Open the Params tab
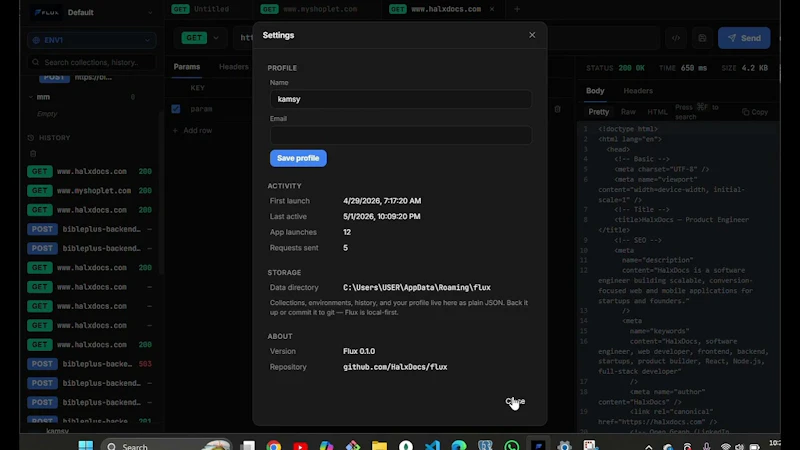 [x=187, y=67]
